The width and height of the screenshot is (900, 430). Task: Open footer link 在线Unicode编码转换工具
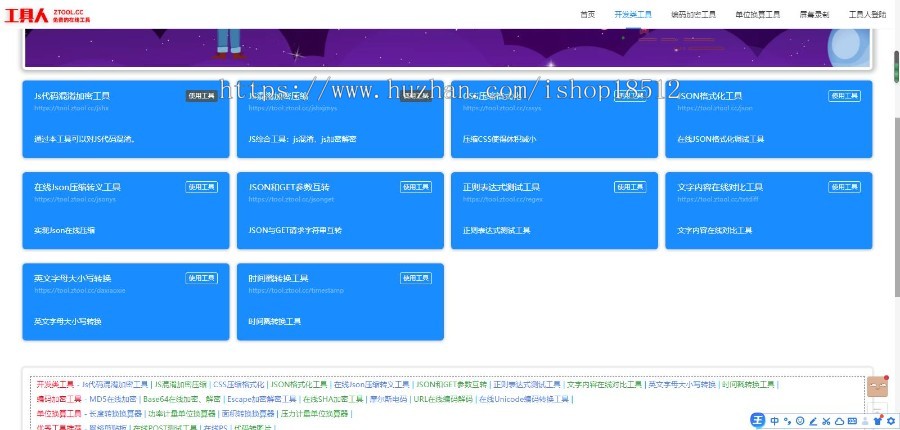(x=524, y=399)
